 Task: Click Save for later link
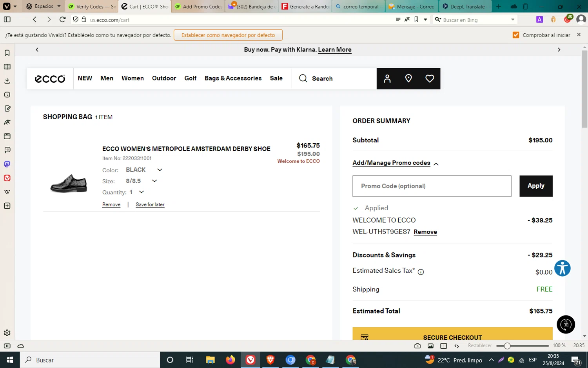pyautogui.click(x=150, y=204)
